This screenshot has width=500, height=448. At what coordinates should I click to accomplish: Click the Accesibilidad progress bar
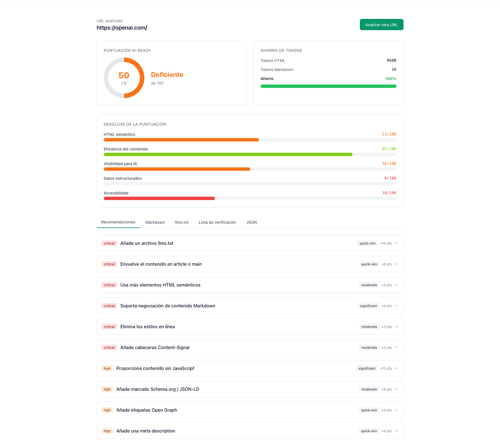pyautogui.click(x=250, y=198)
